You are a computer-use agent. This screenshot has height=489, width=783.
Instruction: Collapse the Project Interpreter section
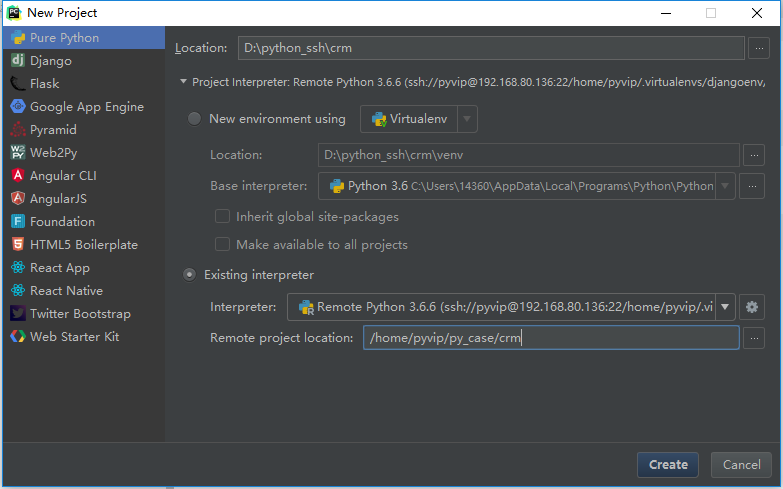pos(183,81)
